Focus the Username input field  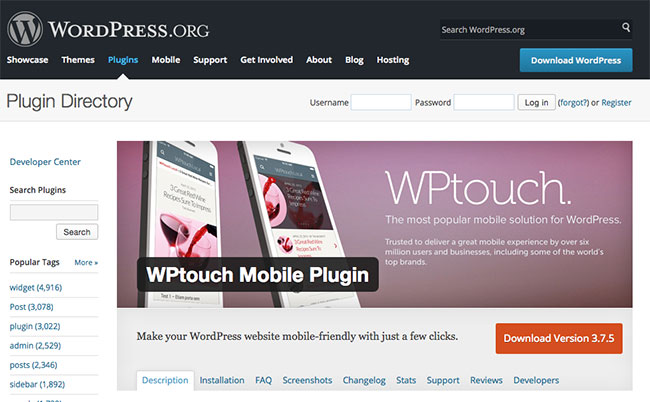click(x=381, y=102)
